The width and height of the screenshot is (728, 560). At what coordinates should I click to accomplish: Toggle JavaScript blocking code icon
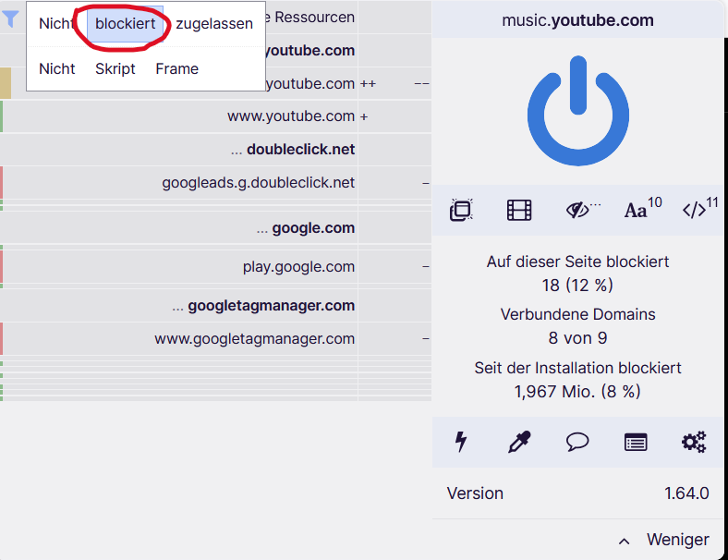(x=694, y=210)
